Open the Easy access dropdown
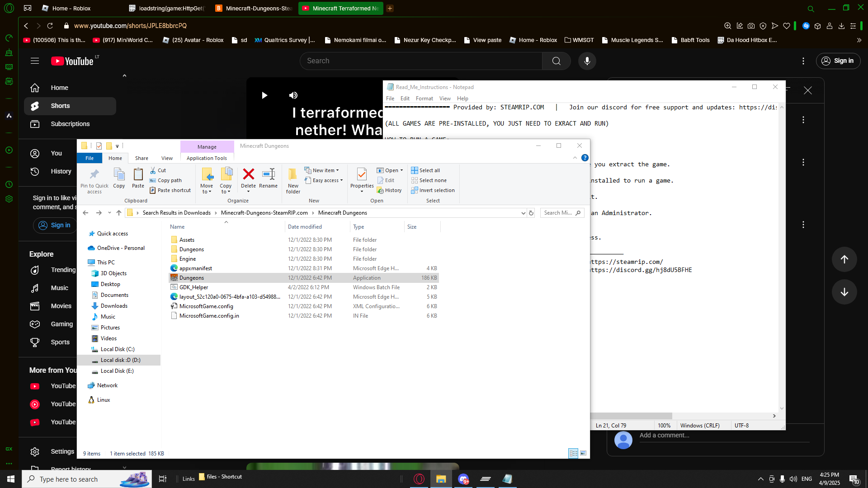The height and width of the screenshot is (488, 868). 324,180
